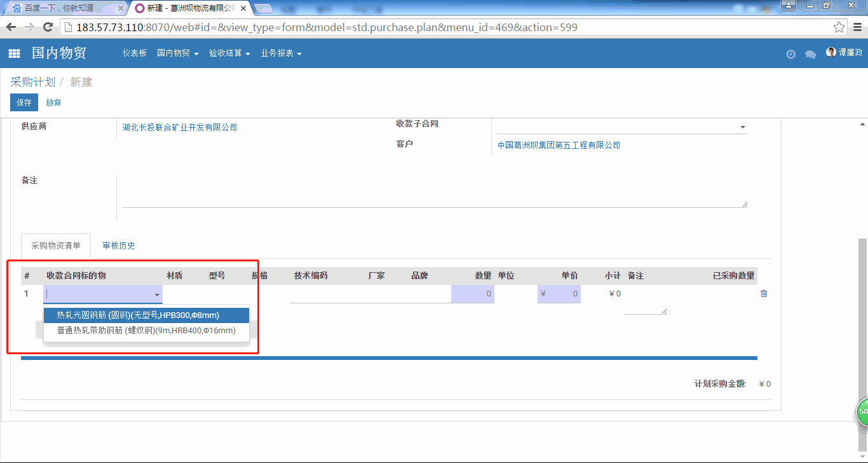This screenshot has height=463, width=868.
Task: Open the 验收结算 menu
Action: [x=229, y=53]
